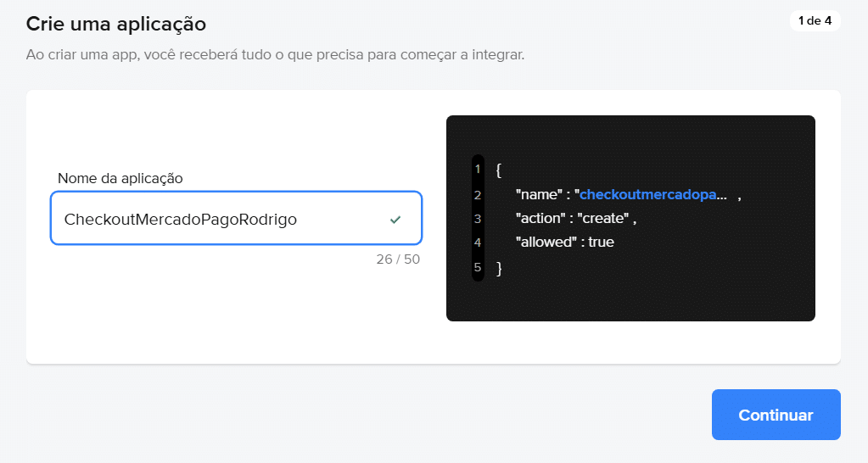
Task: Click line number 5 in code preview
Action: pos(478,267)
